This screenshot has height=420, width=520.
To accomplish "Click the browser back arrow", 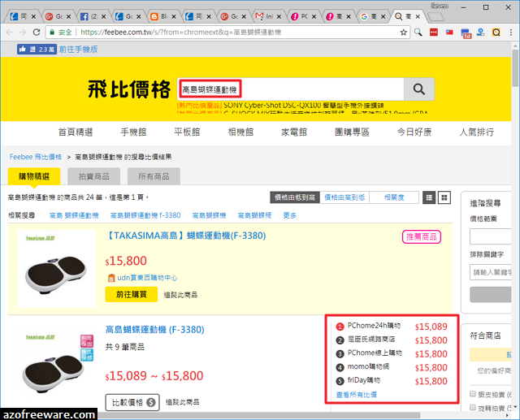I will coord(9,32).
